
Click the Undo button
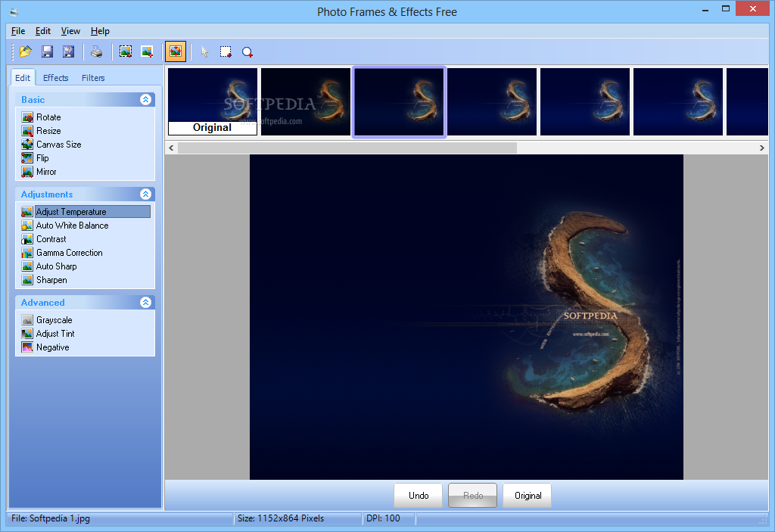point(418,496)
